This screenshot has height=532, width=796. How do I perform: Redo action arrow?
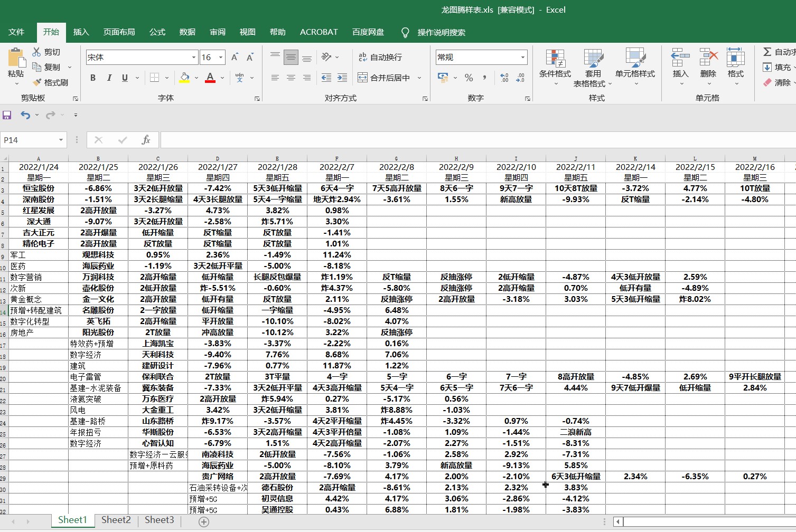point(50,115)
